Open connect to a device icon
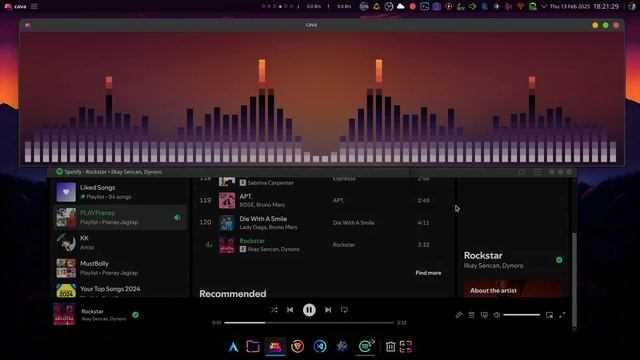640x360 pixels. coord(484,315)
